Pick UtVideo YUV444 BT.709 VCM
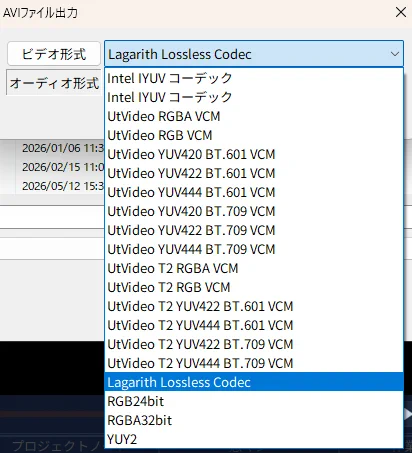The image size is (412, 453). 254,249
